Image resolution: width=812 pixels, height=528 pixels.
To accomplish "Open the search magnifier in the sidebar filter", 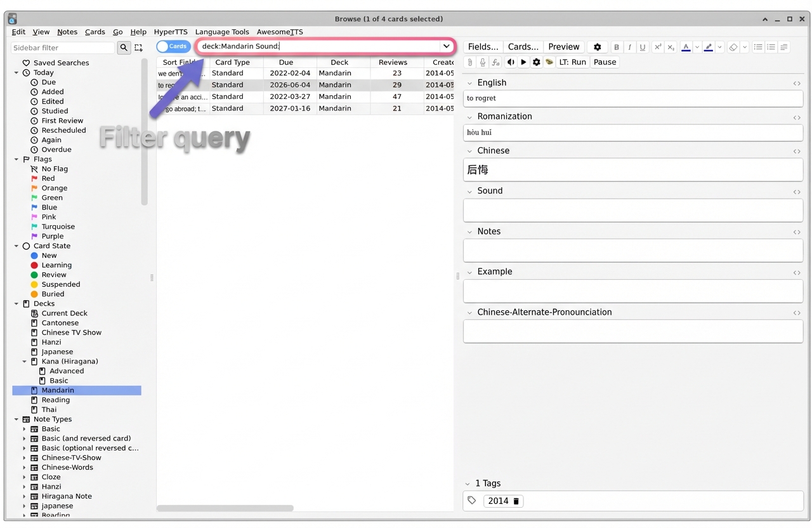I will pos(124,48).
